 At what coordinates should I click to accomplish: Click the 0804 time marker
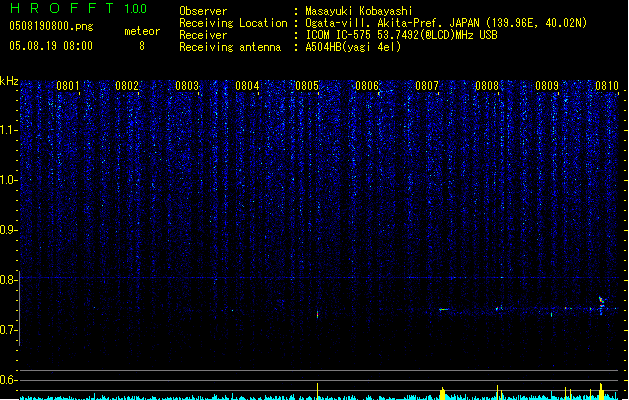247,86
